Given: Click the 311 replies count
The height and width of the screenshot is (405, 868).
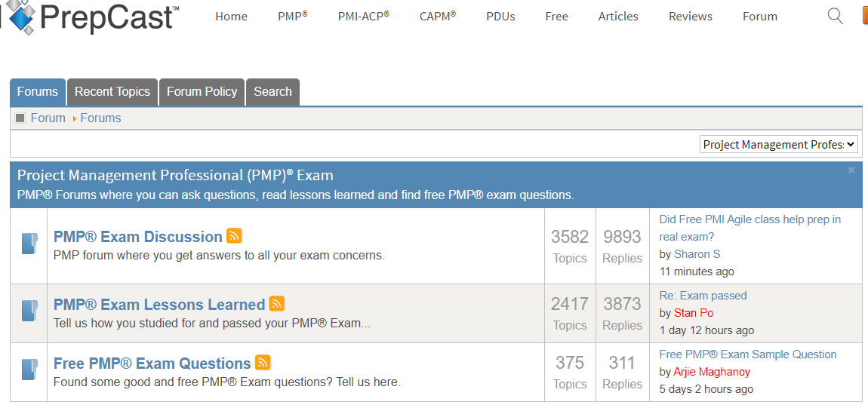Looking at the screenshot, I should pos(622,363).
